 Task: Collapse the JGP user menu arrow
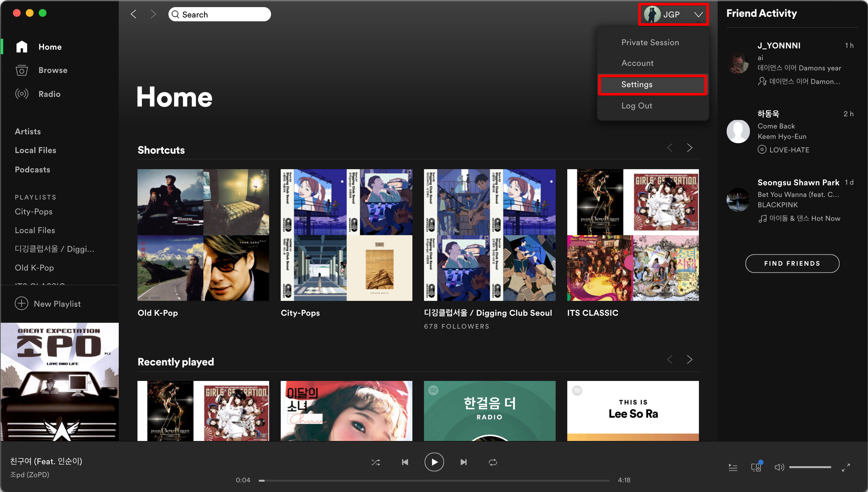[699, 15]
